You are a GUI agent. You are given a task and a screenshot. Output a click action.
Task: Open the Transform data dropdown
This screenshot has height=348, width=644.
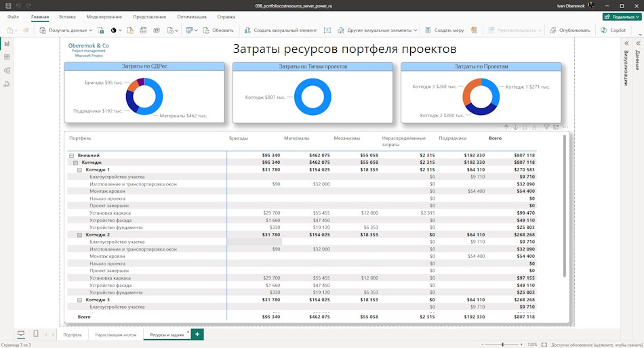pyautogui.click(x=191, y=30)
